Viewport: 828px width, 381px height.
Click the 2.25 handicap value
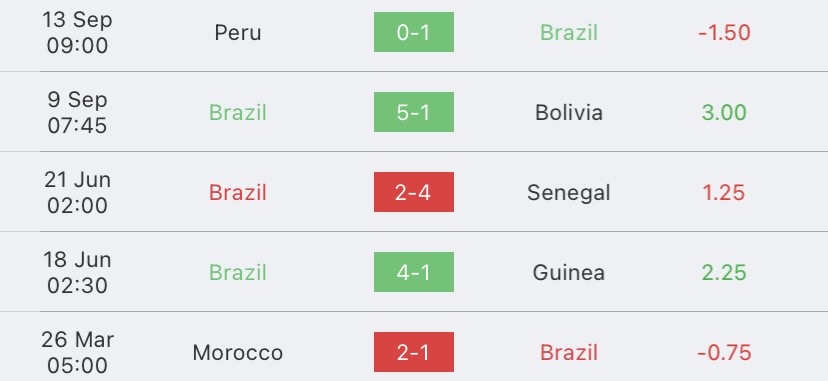coord(724,272)
